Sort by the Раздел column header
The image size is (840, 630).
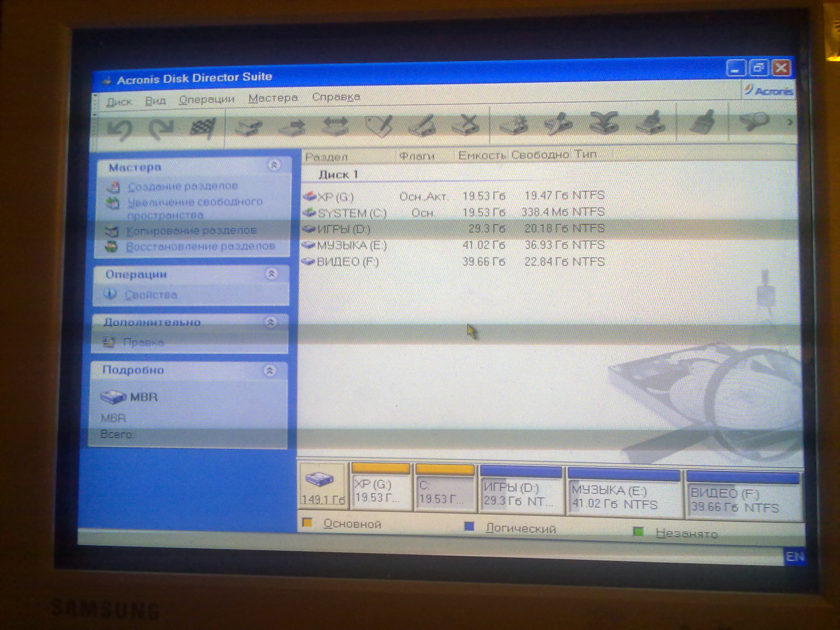coord(349,157)
